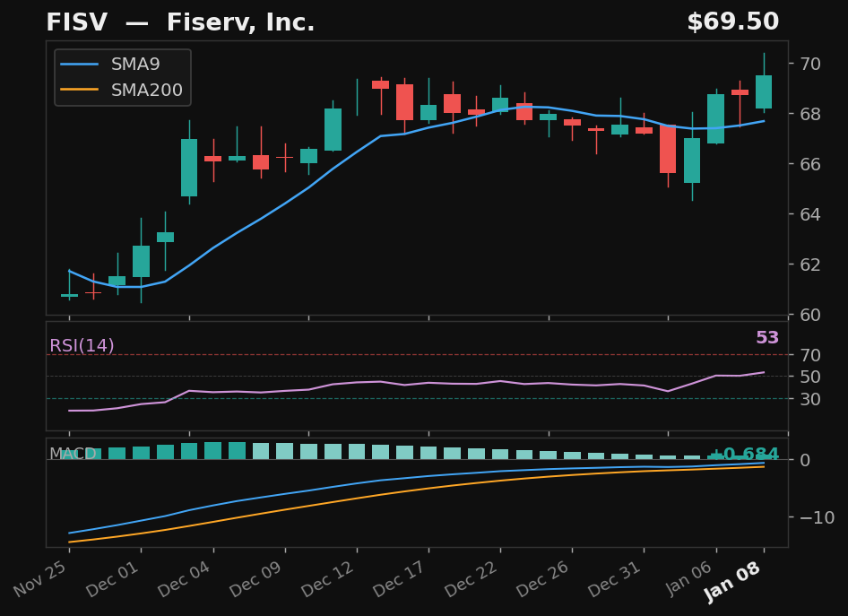Click the Nov 25 date label
Viewport: 848px width, 616px height.
point(41,578)
